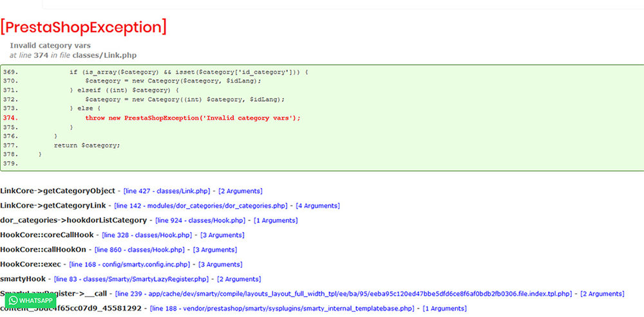Expand 1 Arguments for hookdorListCategory
The height and width of the screenshot is (317, 644).
(276, 220)
